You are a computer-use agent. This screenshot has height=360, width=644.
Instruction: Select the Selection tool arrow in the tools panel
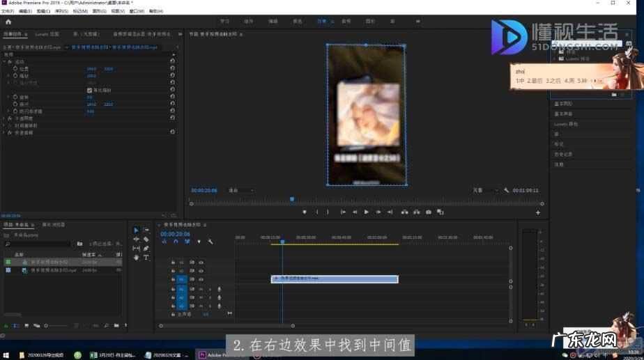click(x=137, y=230)
